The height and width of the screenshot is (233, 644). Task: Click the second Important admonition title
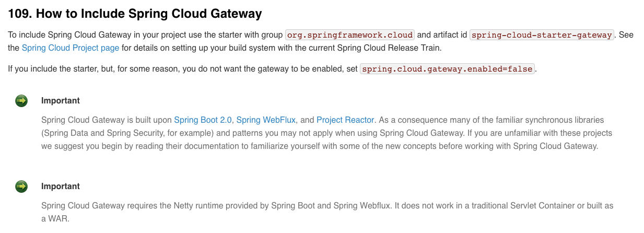tap(61, 187)
